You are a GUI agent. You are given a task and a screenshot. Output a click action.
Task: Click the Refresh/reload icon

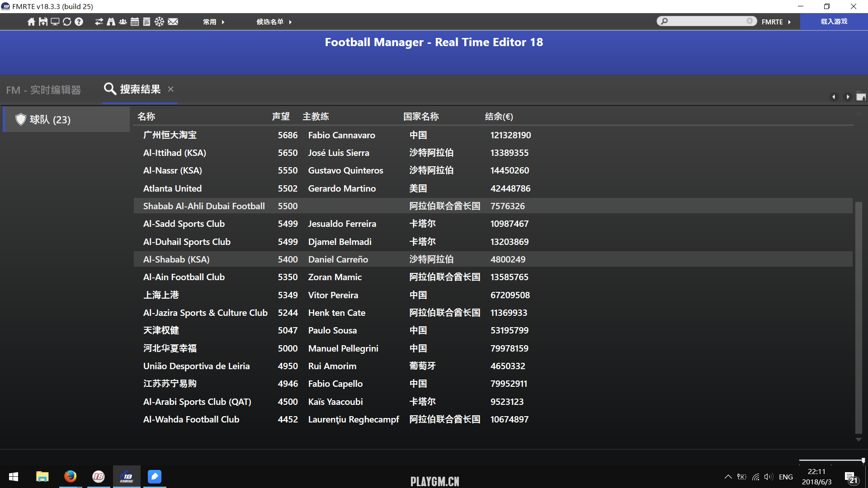(67, 22)
